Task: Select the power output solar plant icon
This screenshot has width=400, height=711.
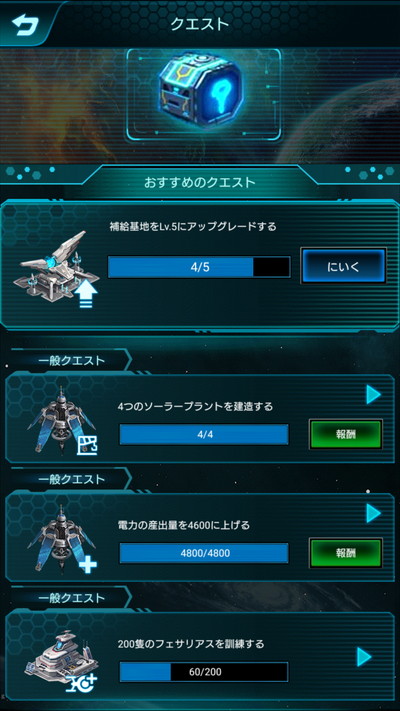Action: pyautogui.click(x=62, y=539)
